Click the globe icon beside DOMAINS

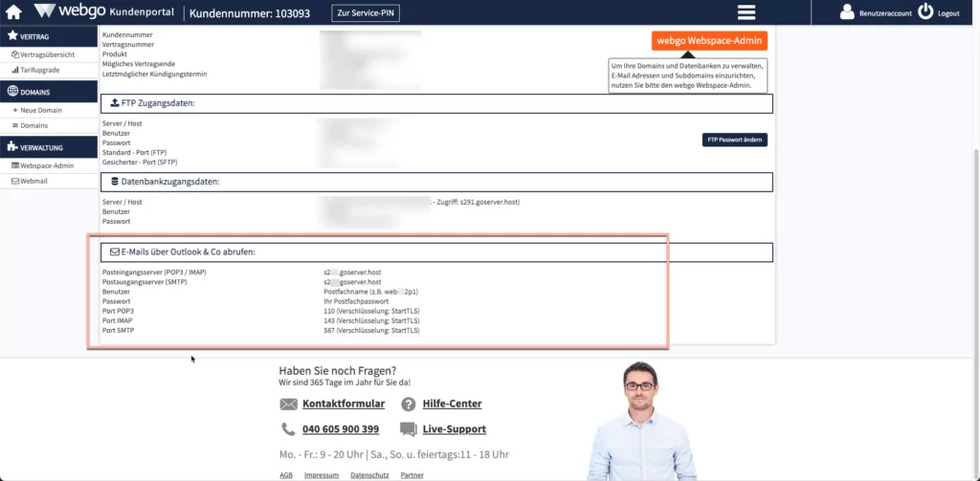(12, 92)
